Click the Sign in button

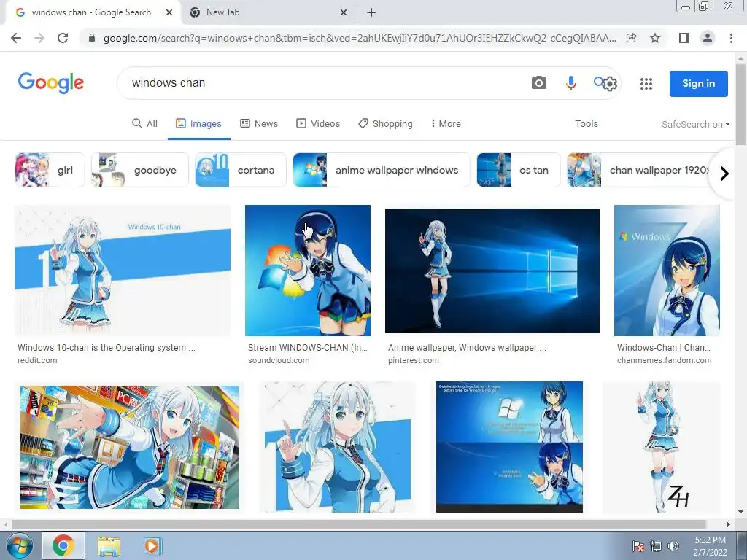click(698, 83)
